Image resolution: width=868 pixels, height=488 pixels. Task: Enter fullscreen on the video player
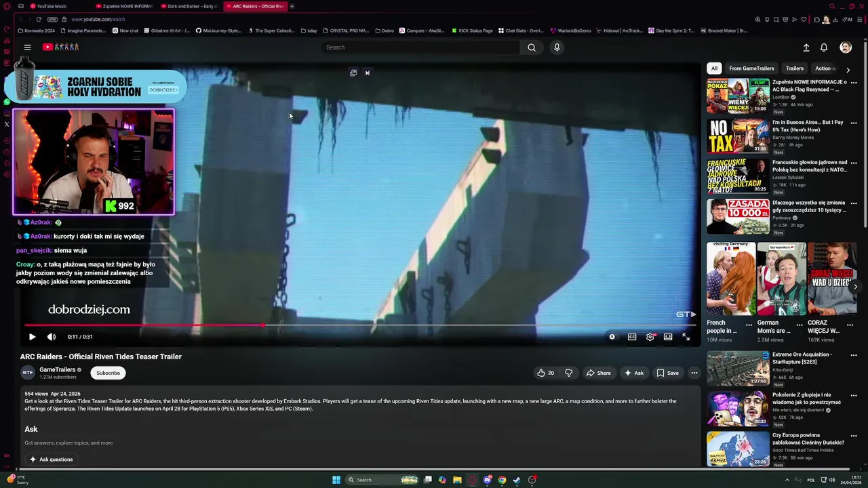click(x=686, y=337)
